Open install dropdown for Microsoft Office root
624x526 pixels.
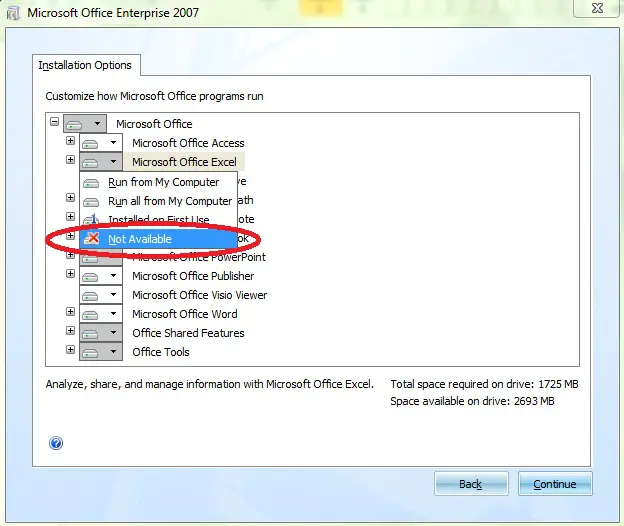tap(85, 124)
